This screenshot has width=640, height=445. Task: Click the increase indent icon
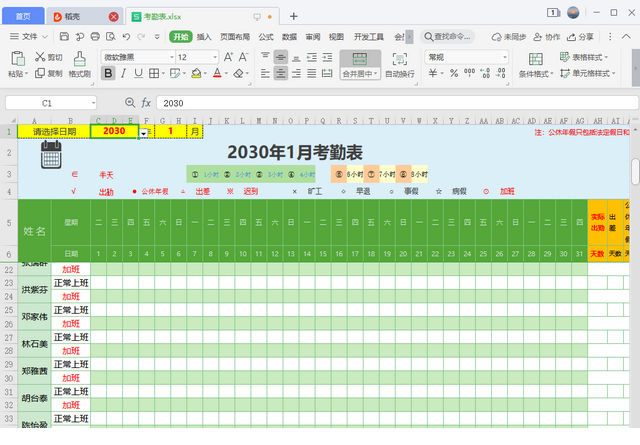(327, 57)
